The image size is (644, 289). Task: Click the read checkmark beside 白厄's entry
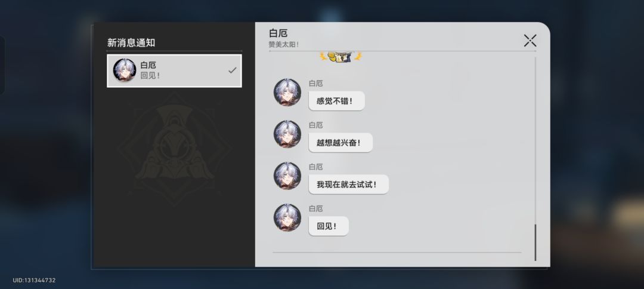pyautogui.click(x=233, y=70)
